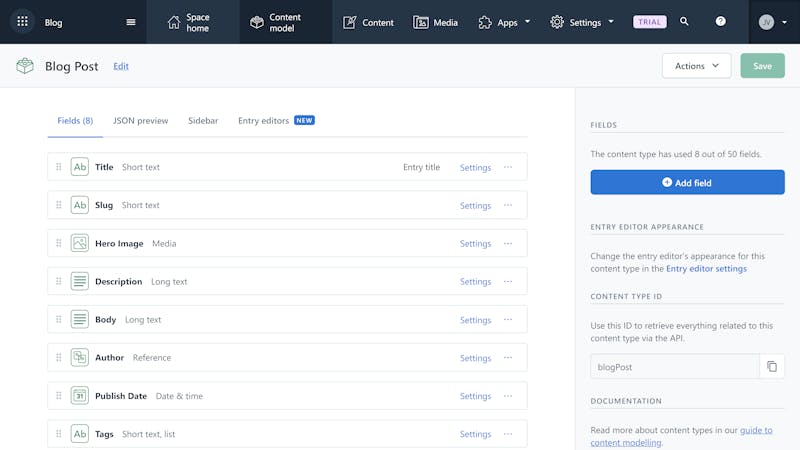Open search with magnifier icon

tap(684, 21)
